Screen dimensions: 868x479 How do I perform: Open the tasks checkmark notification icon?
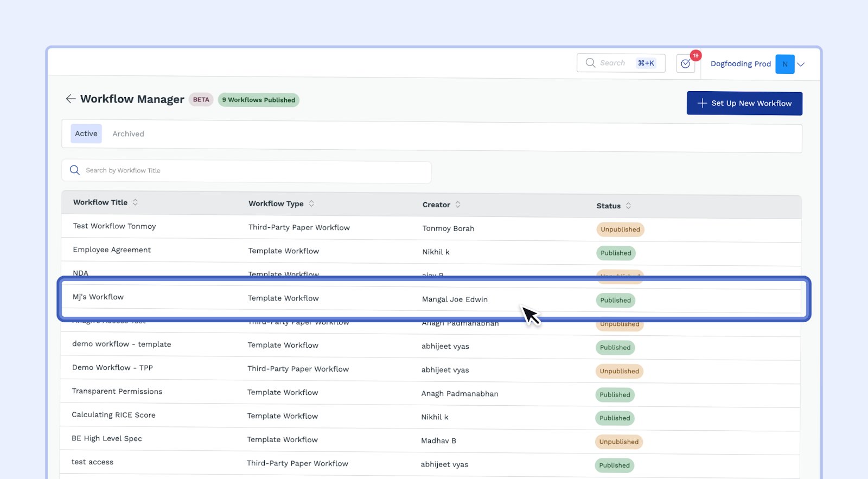686,64
